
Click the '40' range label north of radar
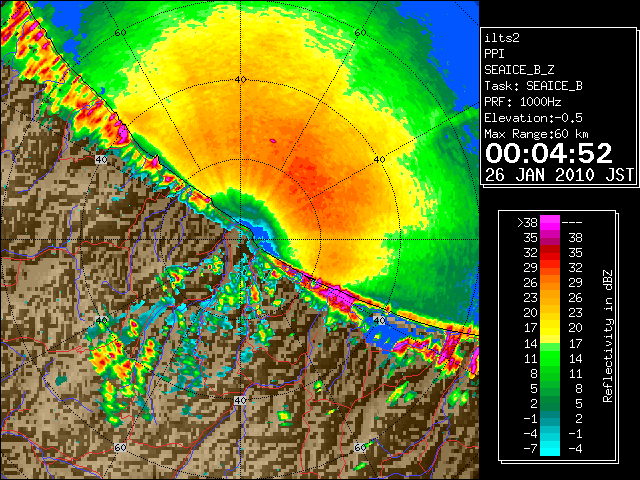pyautogui.click(x=240, y=80)
